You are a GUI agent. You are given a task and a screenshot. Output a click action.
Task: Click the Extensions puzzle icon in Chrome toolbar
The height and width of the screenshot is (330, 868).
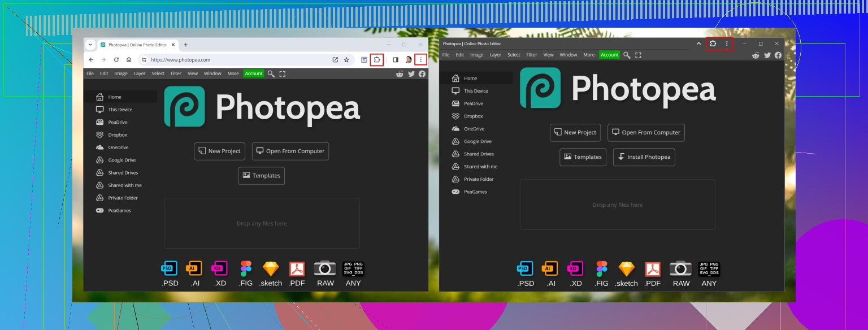377,59
